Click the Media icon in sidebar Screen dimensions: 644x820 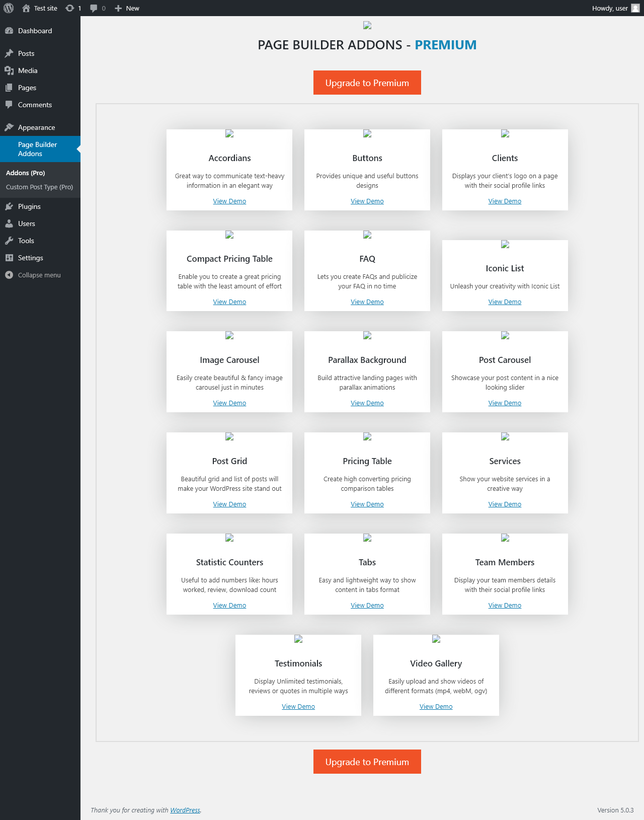click(9, 70)
